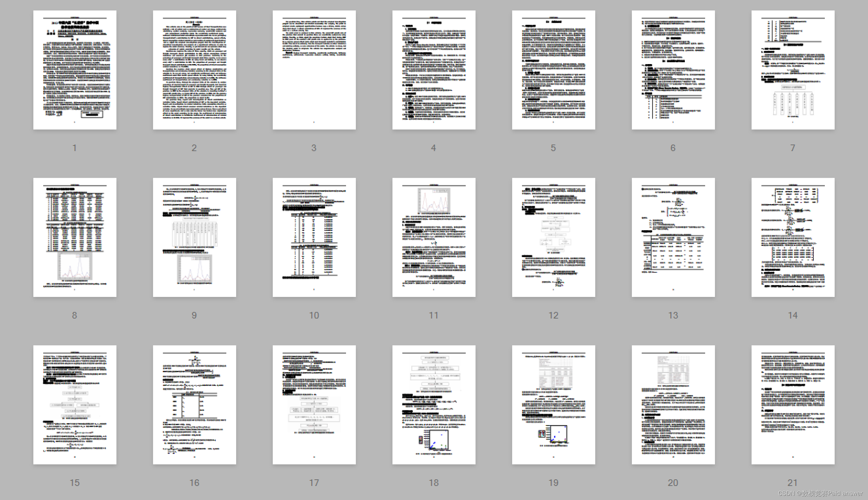Select the page 15 thumbnail
Image resolution: width=868 pixels, height=500 pixels.
pyautogui.click(x=75, y=405)
